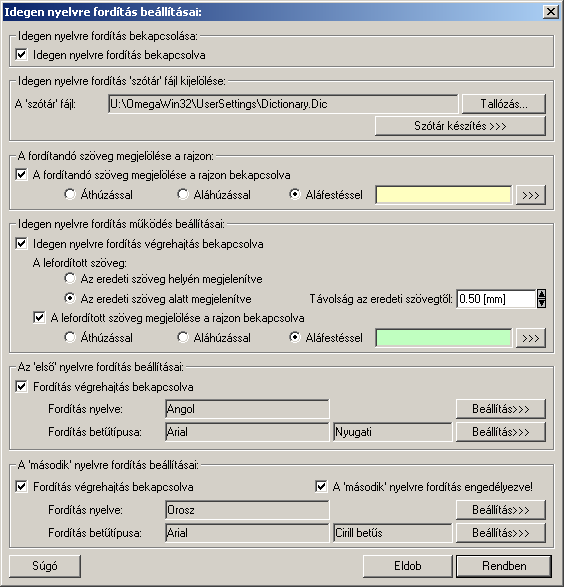Select 'Az eredeti szöveg helyén megjelenítve' option
The image size is (564, 587).
[x=70, y=279]
